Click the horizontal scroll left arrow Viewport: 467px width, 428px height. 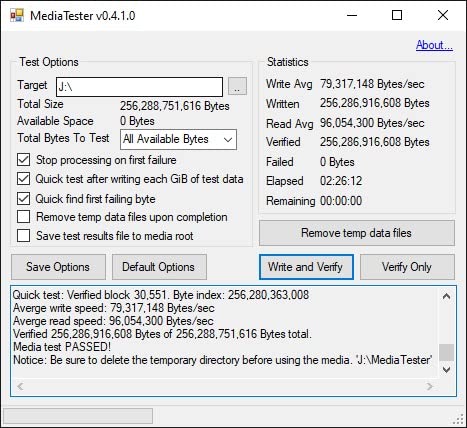(20, 386)
